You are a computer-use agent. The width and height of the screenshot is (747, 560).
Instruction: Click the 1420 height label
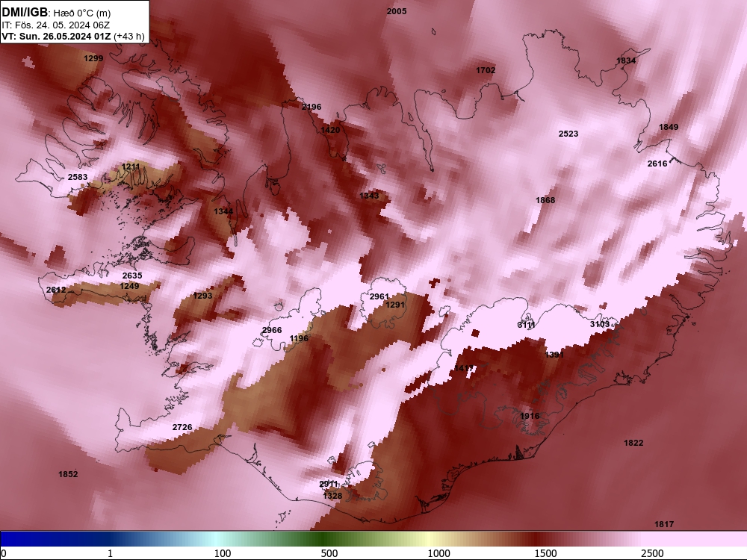click(330, 131)
